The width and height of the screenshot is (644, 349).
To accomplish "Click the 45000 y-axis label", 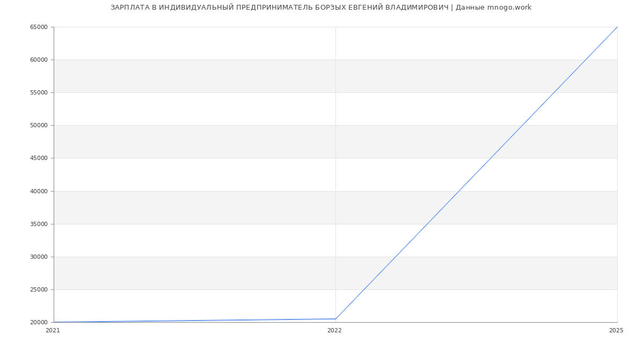I will point(39,158).
